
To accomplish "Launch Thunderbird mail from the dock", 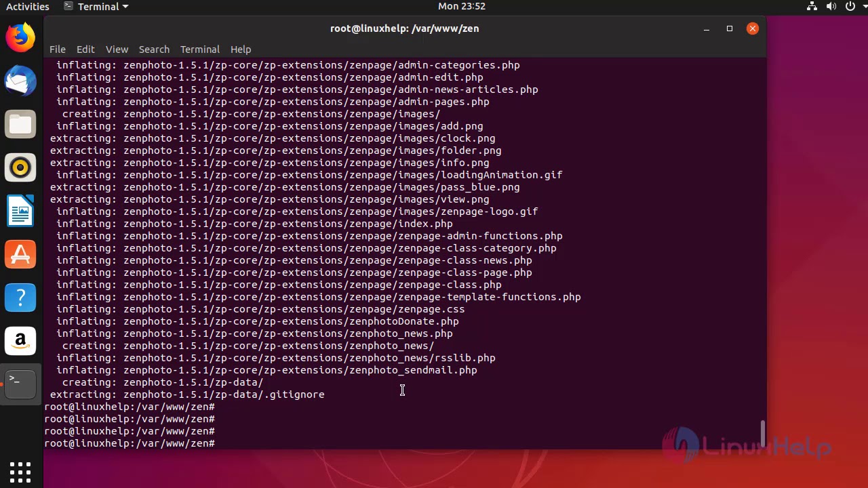I will tap(20, 81).
